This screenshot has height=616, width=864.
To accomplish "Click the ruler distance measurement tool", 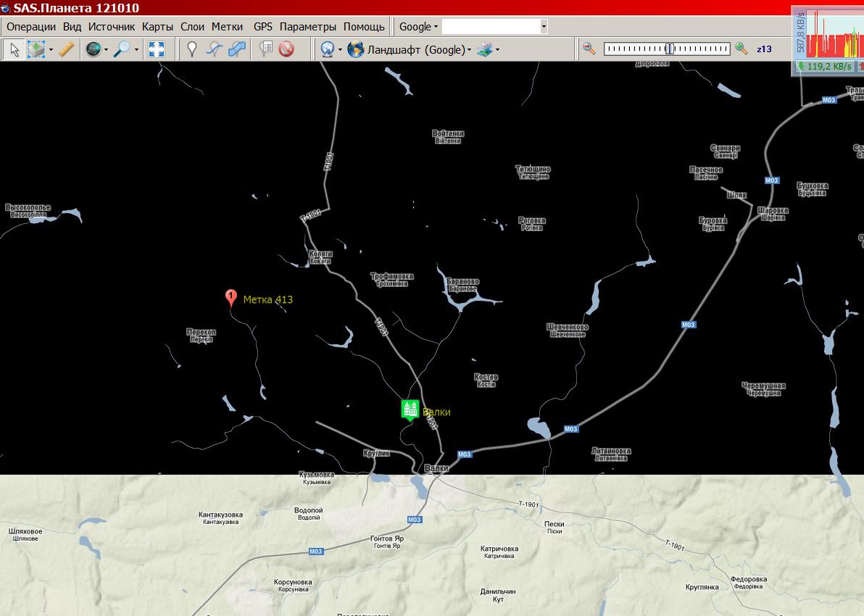I will point(66,49).
